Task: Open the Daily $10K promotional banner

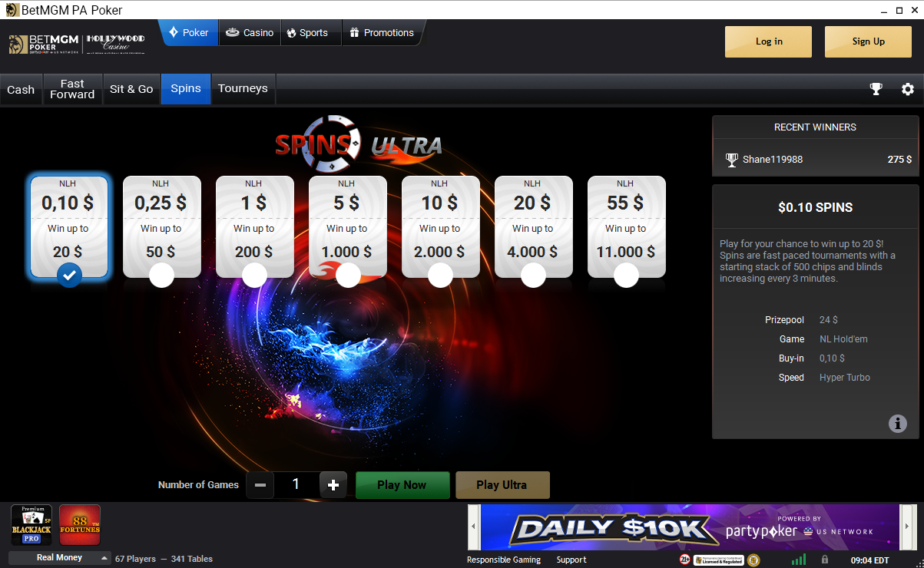Action: (x=690, y=527)
